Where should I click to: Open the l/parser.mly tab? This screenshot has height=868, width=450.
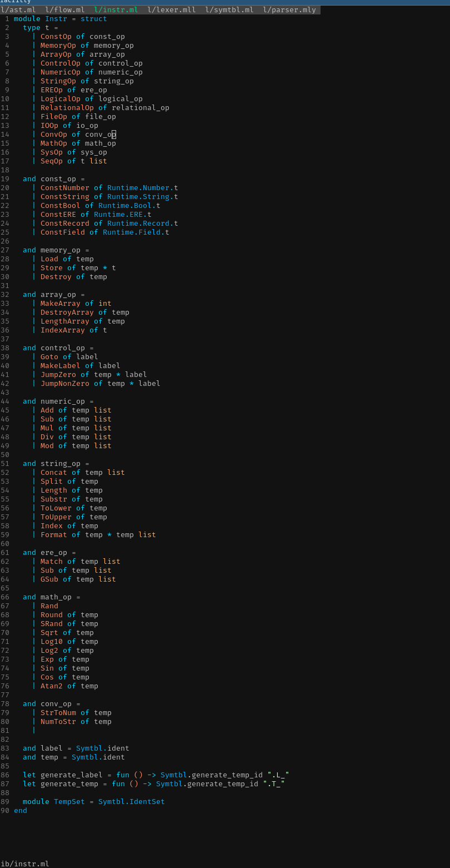point(289,10)
